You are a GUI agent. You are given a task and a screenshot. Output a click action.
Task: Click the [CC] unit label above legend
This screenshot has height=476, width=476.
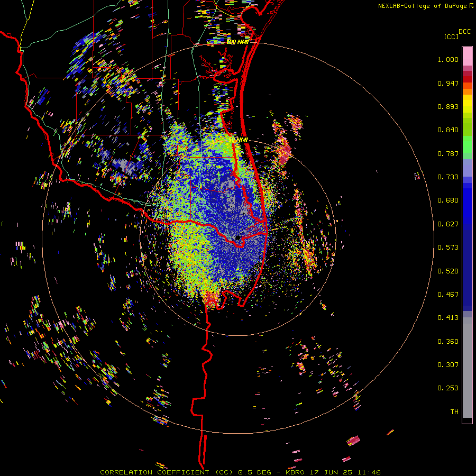[x=451, y=36]
